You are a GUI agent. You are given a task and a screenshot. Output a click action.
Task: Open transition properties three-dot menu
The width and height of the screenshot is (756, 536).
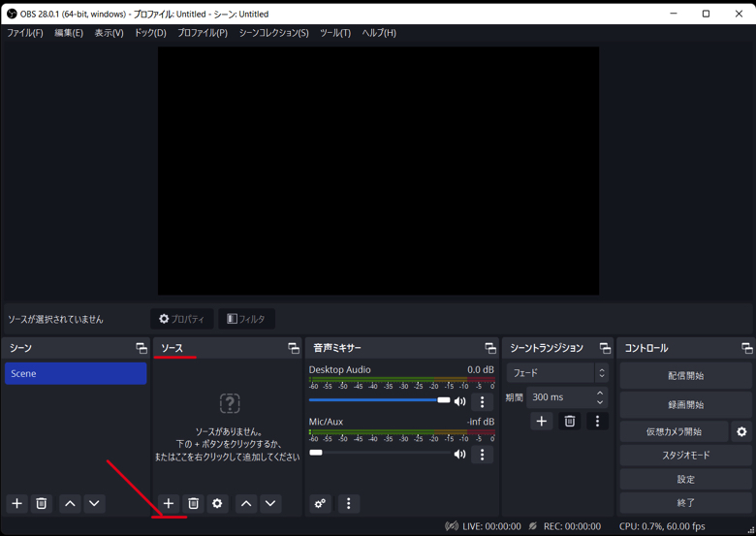click(597, 421)
